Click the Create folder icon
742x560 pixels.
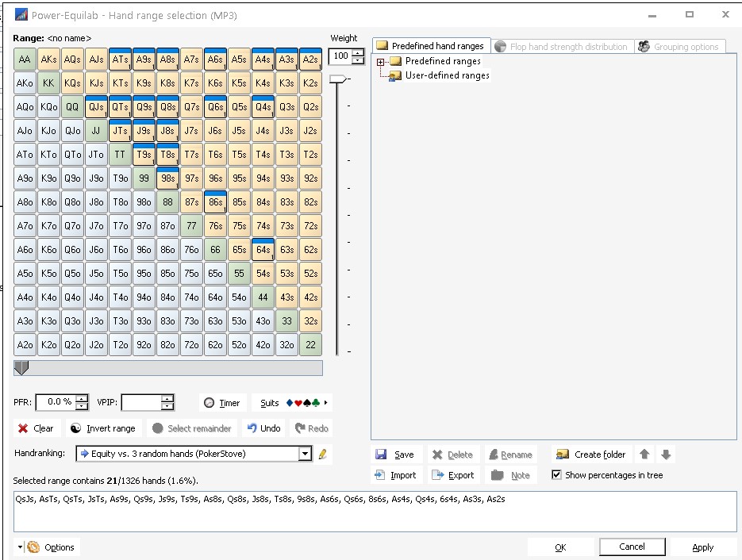pyautogui.click(x=563, y=455)
